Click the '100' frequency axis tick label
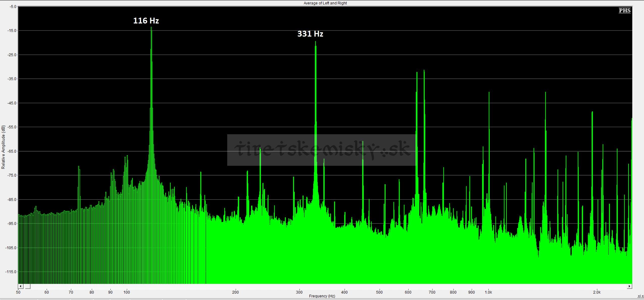The width and height of the screenshot is (644, 300). coord(127,292)
